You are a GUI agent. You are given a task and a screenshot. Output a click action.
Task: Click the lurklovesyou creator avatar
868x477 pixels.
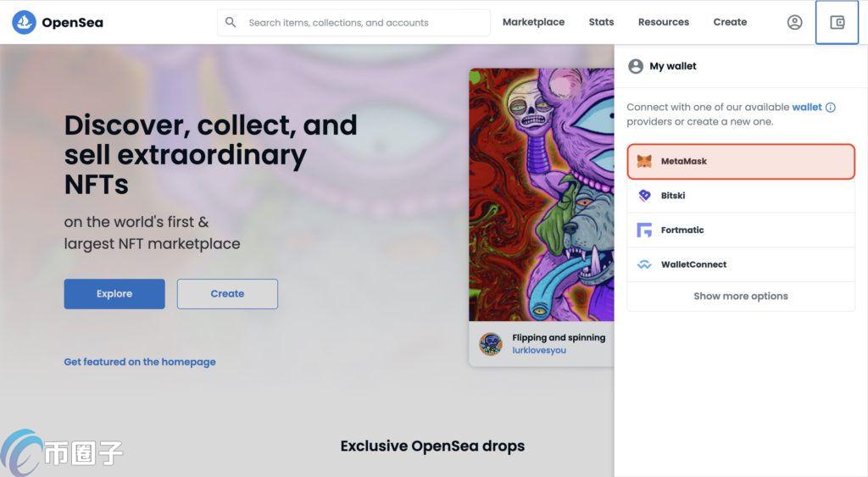click(491, 344)
